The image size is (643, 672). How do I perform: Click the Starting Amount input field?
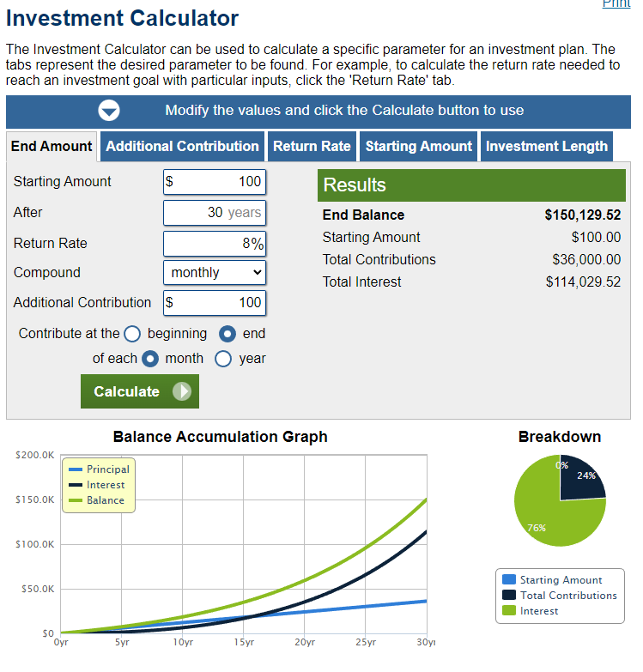[x=214, y=182]
